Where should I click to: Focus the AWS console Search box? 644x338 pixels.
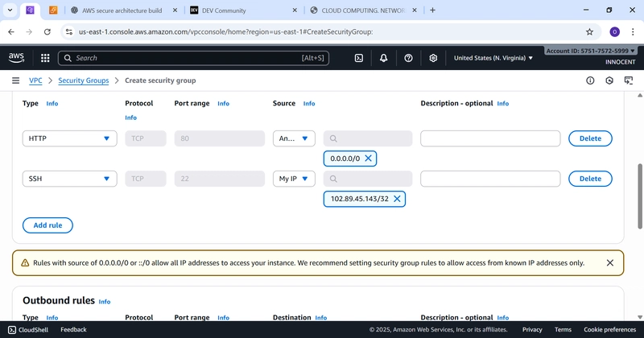click(x=193, y=58)
